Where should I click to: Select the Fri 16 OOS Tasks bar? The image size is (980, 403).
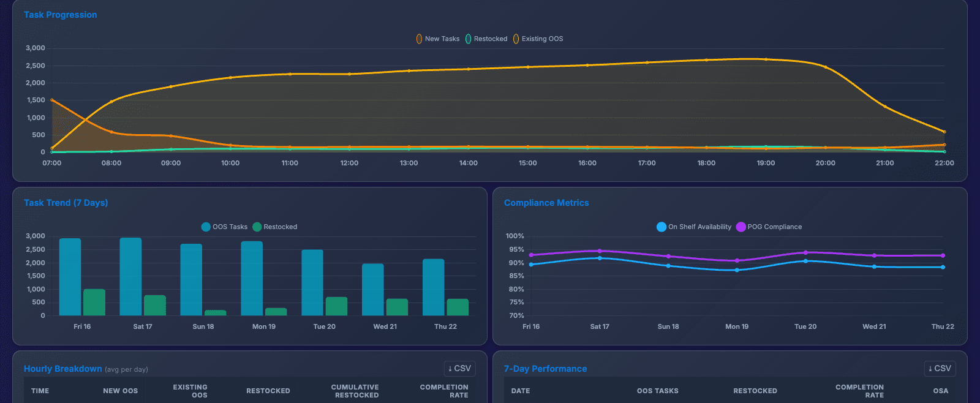point(70,277)
